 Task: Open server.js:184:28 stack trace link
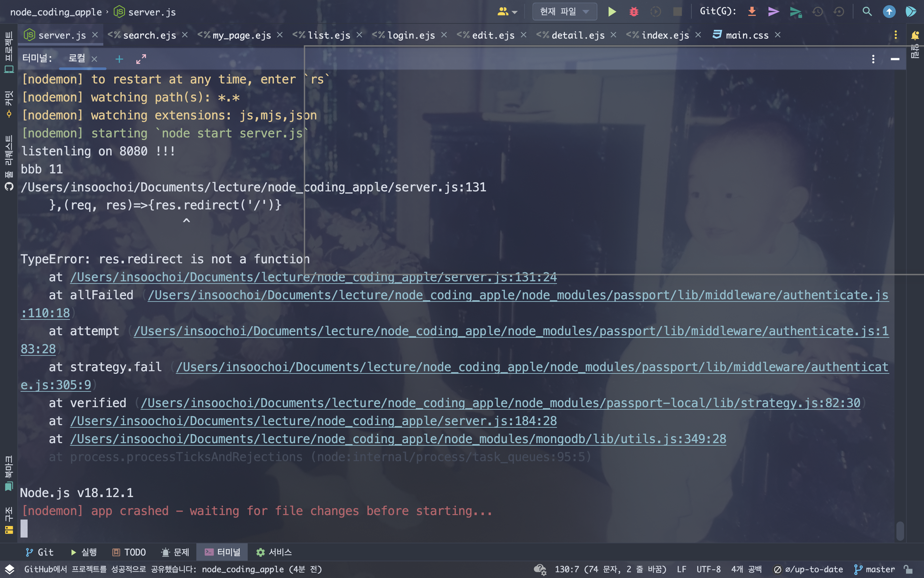313,421
